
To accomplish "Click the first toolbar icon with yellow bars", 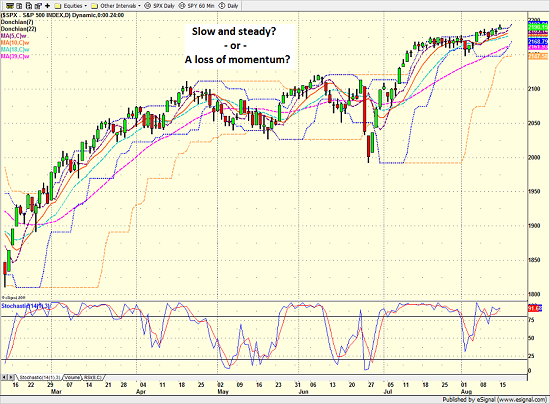I will [x=10, y=6].
